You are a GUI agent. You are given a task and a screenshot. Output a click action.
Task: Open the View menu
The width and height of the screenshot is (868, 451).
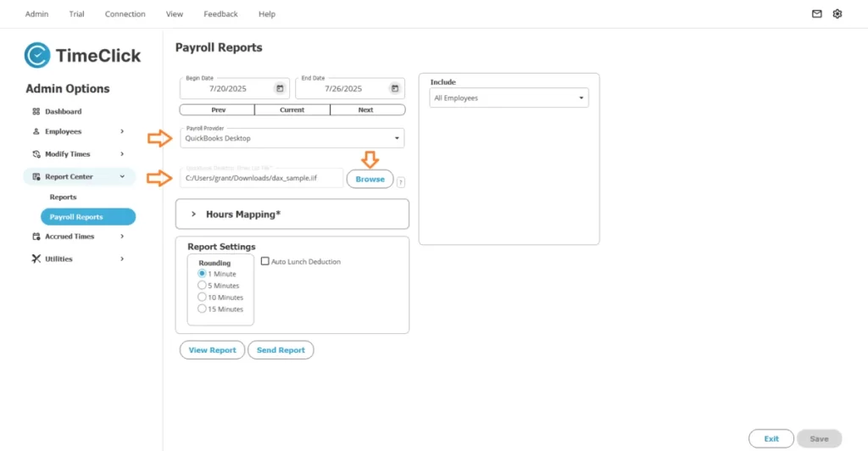(175, 14)
